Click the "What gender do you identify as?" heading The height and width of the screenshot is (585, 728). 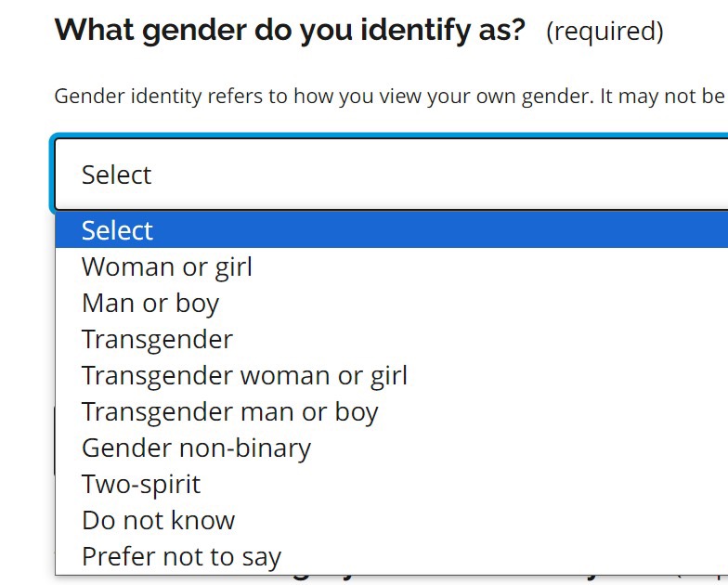(x=290, y=31)
